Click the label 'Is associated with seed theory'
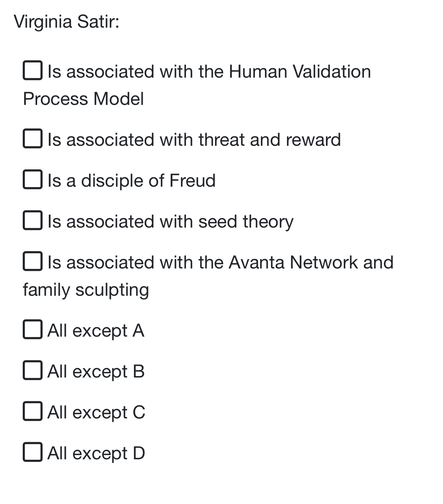The width and height of the screenshot is (443, 504). pyautogui.click(x=170, y=221)
